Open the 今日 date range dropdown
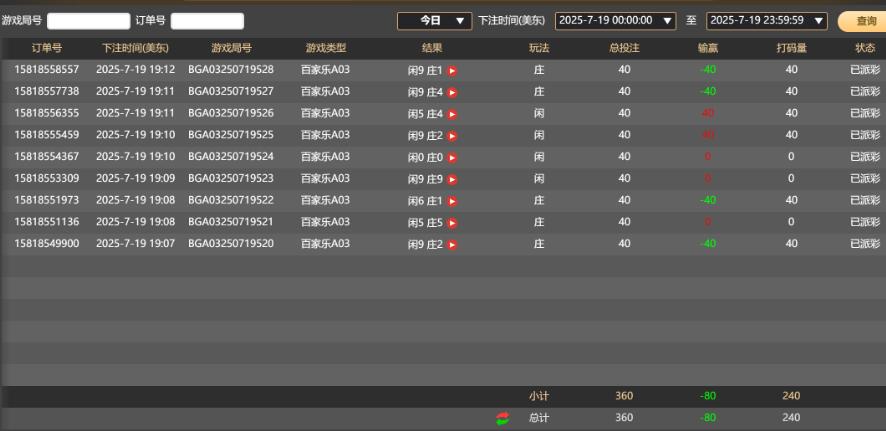886x431 pixels. (x=435, y=21)
